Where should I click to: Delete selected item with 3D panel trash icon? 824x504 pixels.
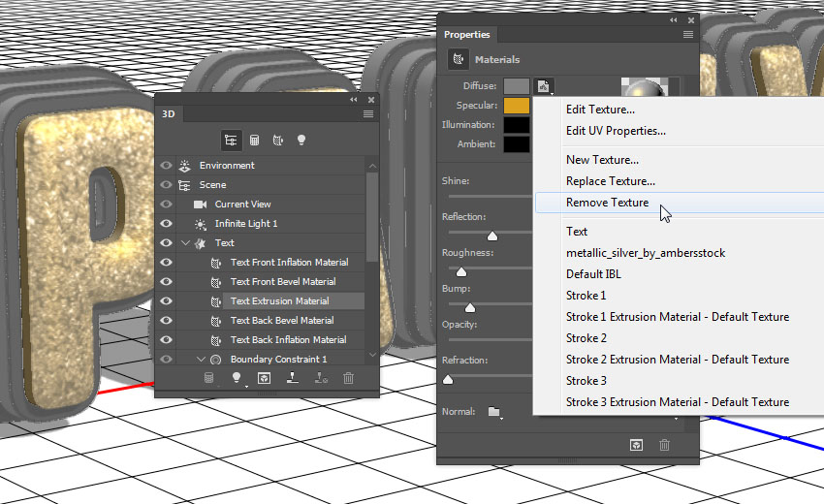click(x=349, y=378)
